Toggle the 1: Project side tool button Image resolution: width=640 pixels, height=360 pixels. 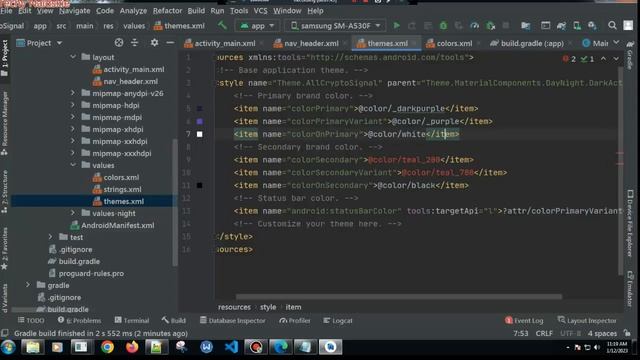coord(5,58)
